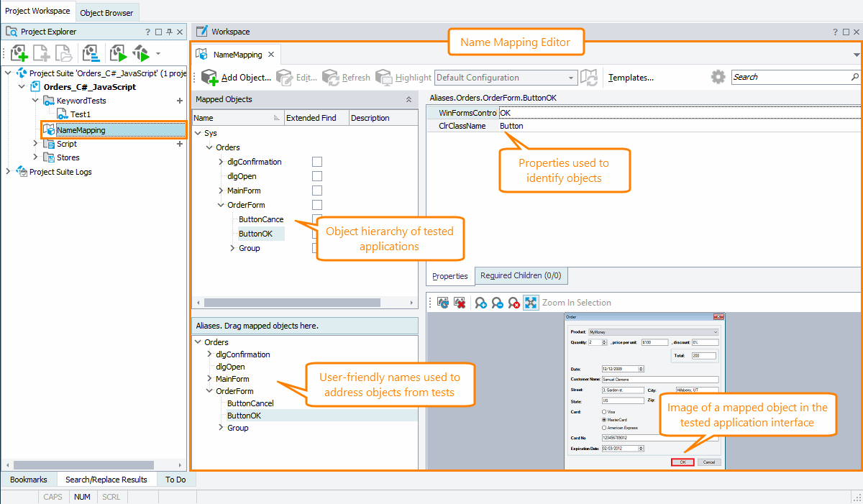Zoom in on the mapped object image

pyautogui.click(x=480, y=302)
